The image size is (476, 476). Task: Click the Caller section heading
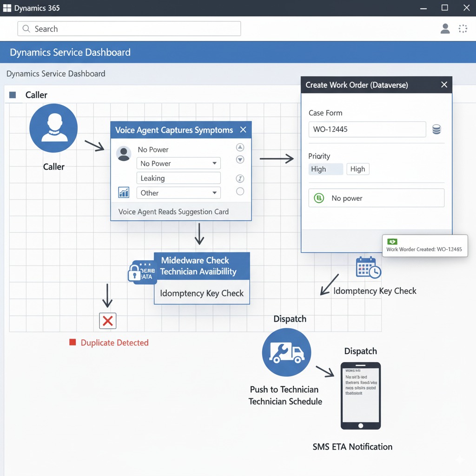[36, 95]
